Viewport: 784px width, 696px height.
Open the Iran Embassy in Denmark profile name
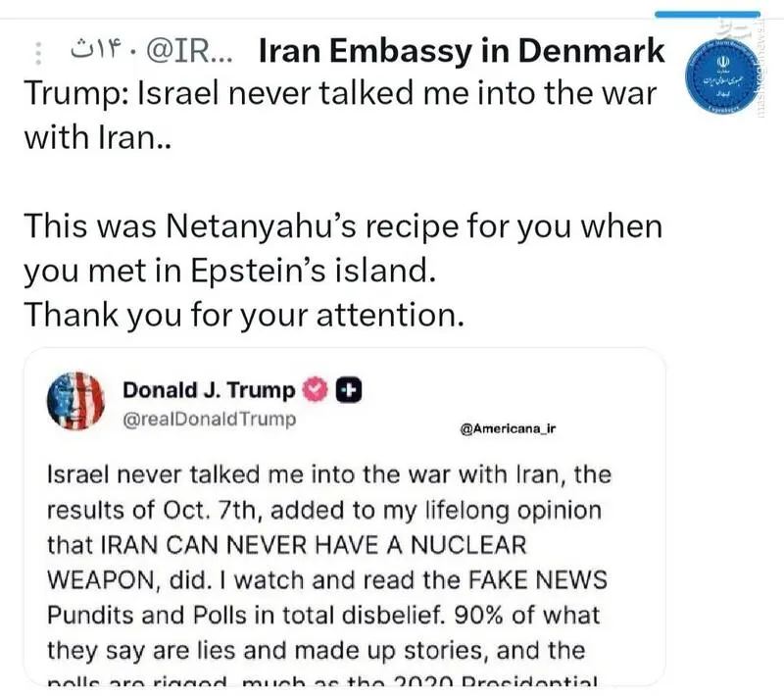coord(461,52)
